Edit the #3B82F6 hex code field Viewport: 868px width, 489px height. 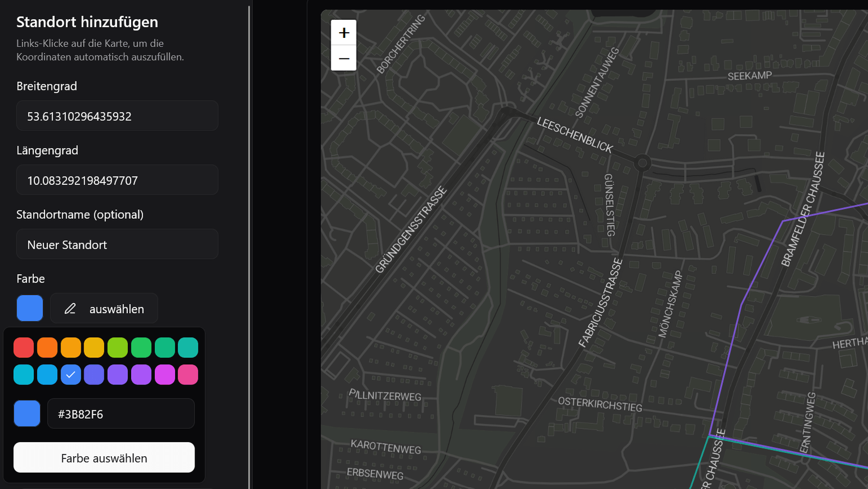pyautogui.click(x=121, y=414)
